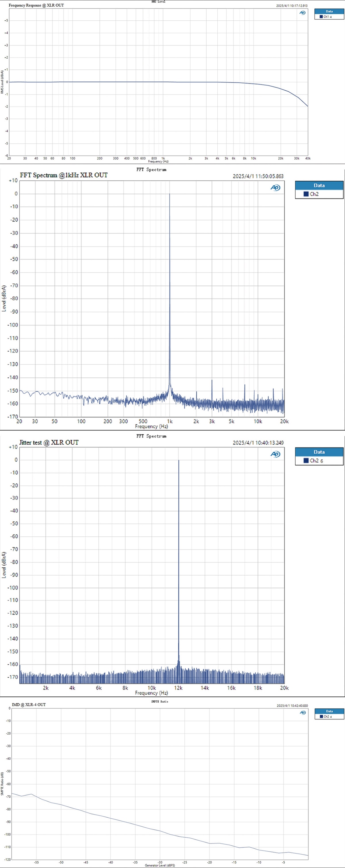
Task: Click the AP logo on Frequency Response graph
Action: [302, 13]
